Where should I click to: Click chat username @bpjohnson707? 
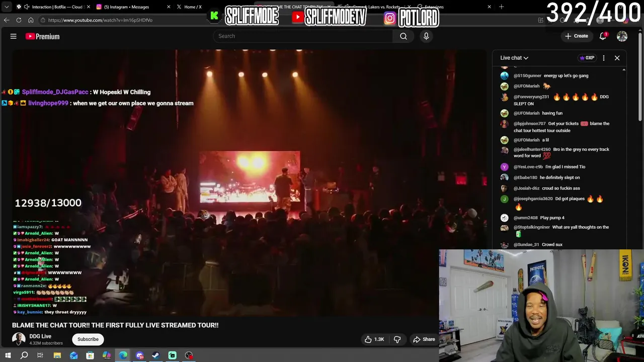point(529,123)
